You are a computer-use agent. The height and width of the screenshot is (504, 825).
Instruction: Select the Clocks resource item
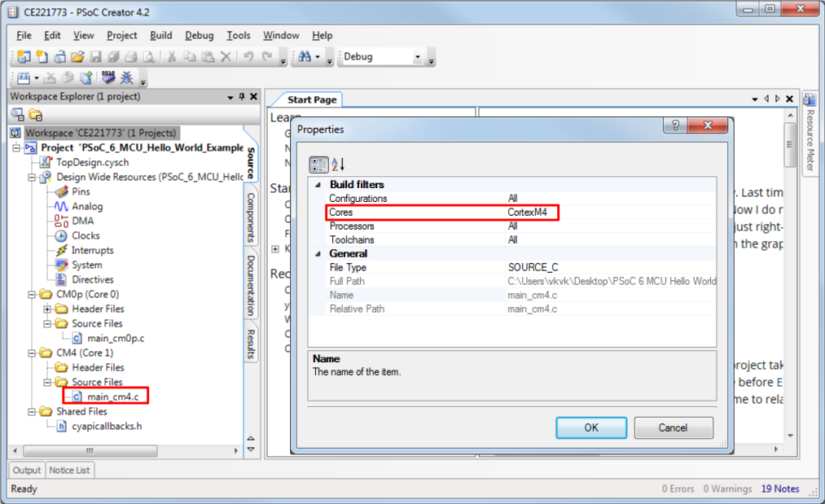[86, 235]
